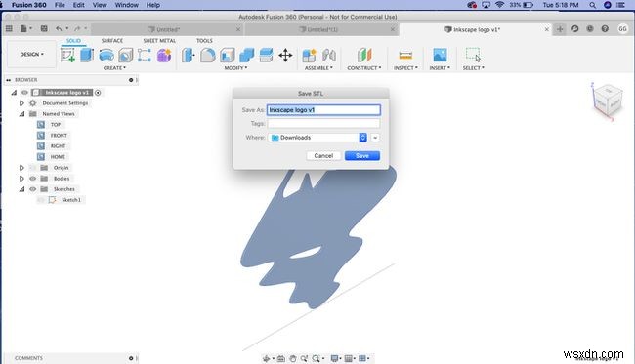Select the Rectangular Pattern tool

145,56
